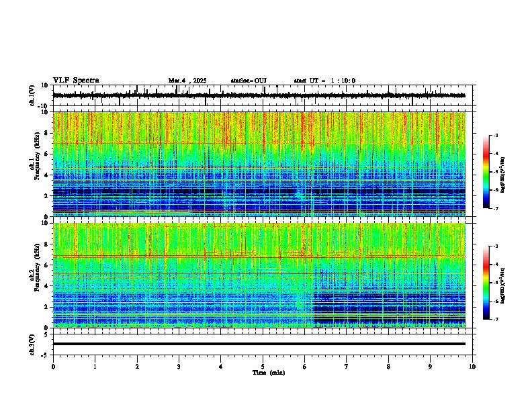Image resolution: width=532 pixels, height=411 pixels.
Task: Click the ch.3(V) axis label
Action: pos(32,345)
